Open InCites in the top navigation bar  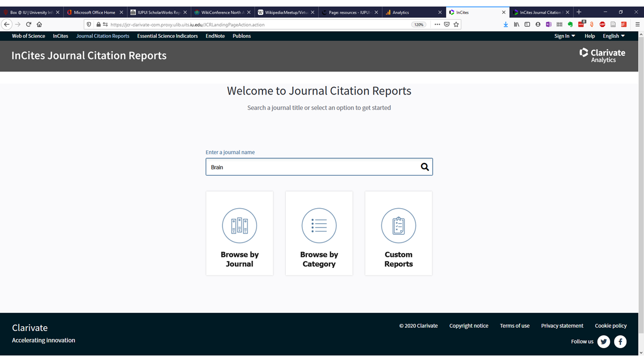pyautogui.click(x=60, y=36)
